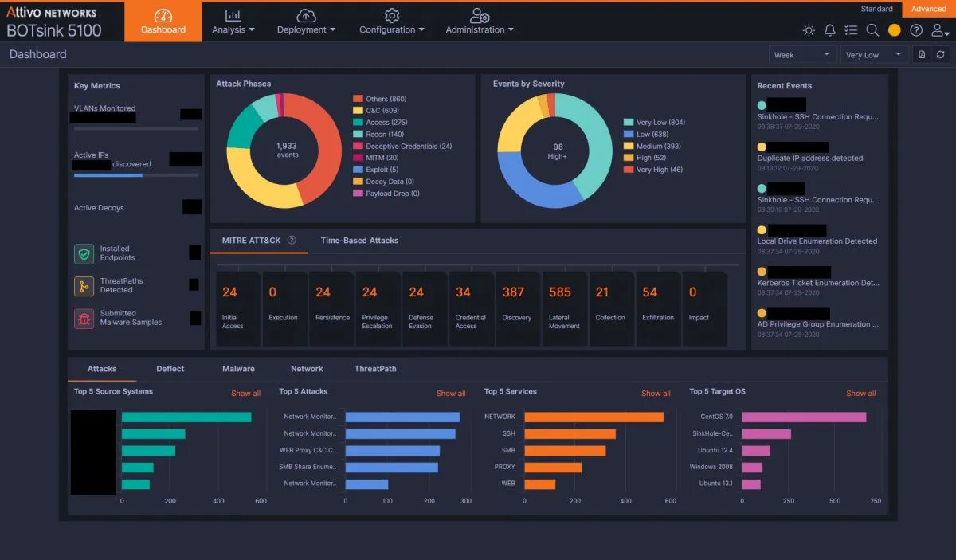Screen dimensions: 956x560
Task: Click the Installed Endpoints shield icon
Action: 84,253
